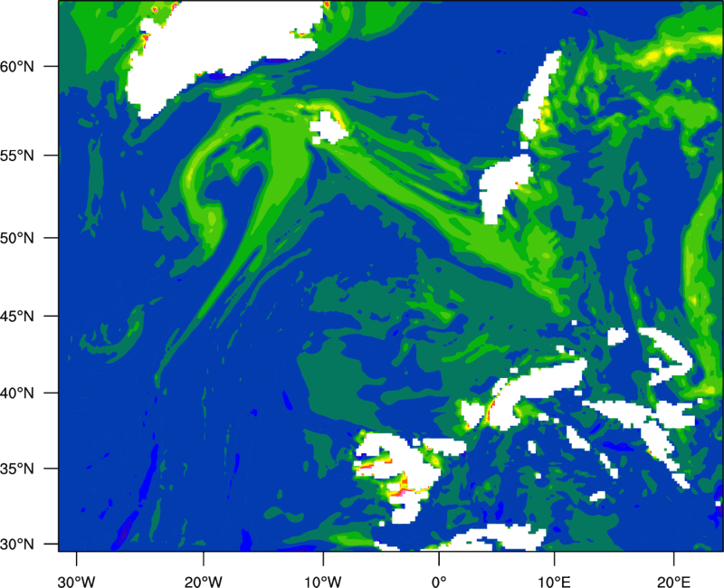Click the 20°W longitude label

pyautogui.click(x=204, y=582)
